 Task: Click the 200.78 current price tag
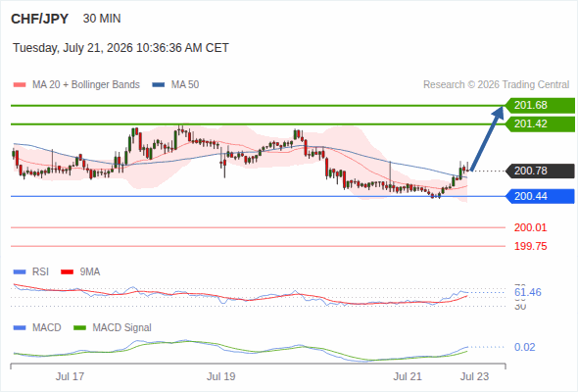540,171
